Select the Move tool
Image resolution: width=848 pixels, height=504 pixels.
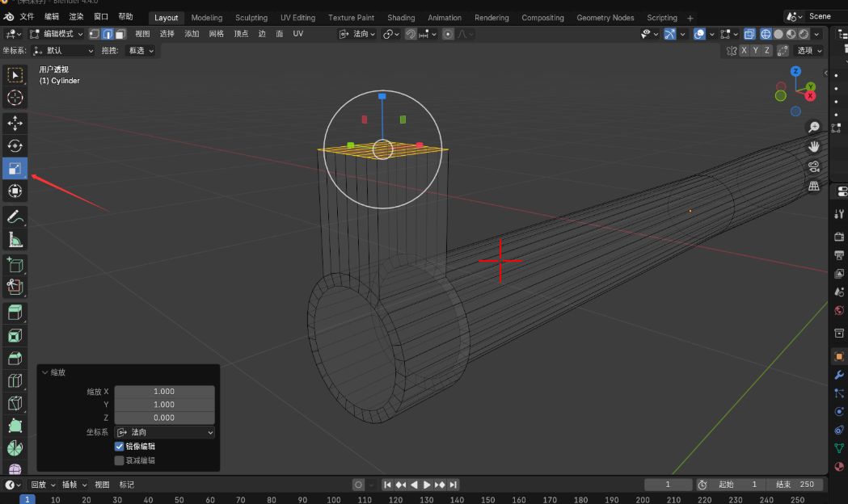point(15,123)
